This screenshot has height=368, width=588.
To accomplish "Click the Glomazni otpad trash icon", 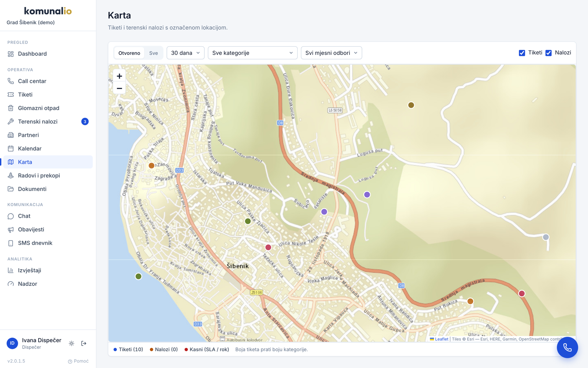I will click(x=11, y=108).
